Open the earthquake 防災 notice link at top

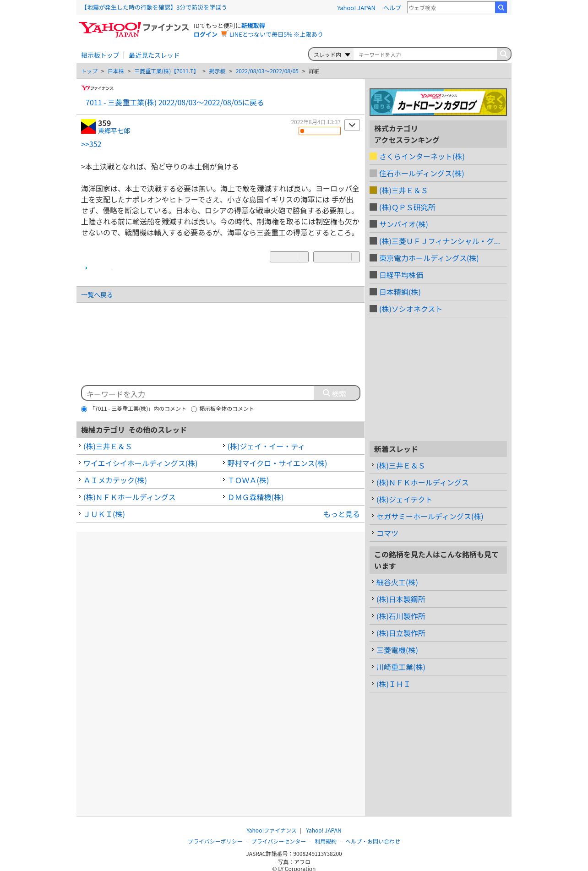point(154,7)
